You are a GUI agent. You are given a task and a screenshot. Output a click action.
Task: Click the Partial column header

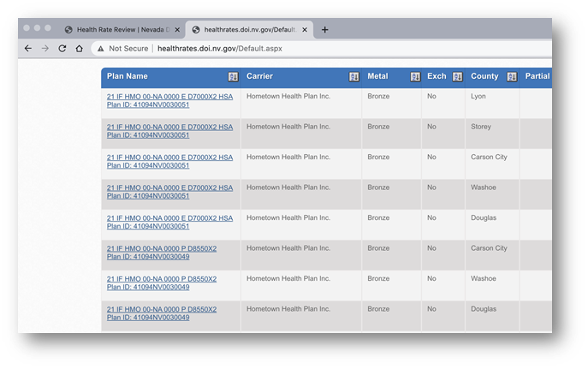(x=537, y=77)
